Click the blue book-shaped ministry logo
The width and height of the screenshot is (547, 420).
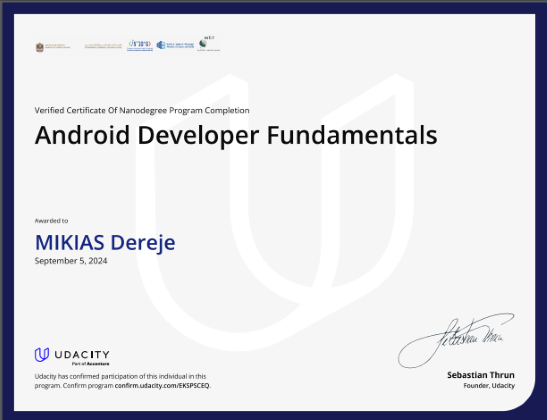coord(175,45)
